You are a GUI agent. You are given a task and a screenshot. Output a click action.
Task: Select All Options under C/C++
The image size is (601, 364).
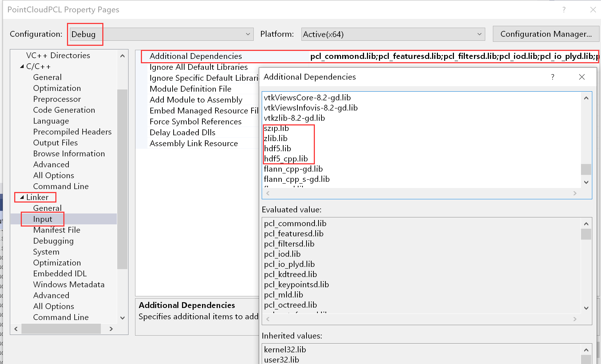(54, 175)
